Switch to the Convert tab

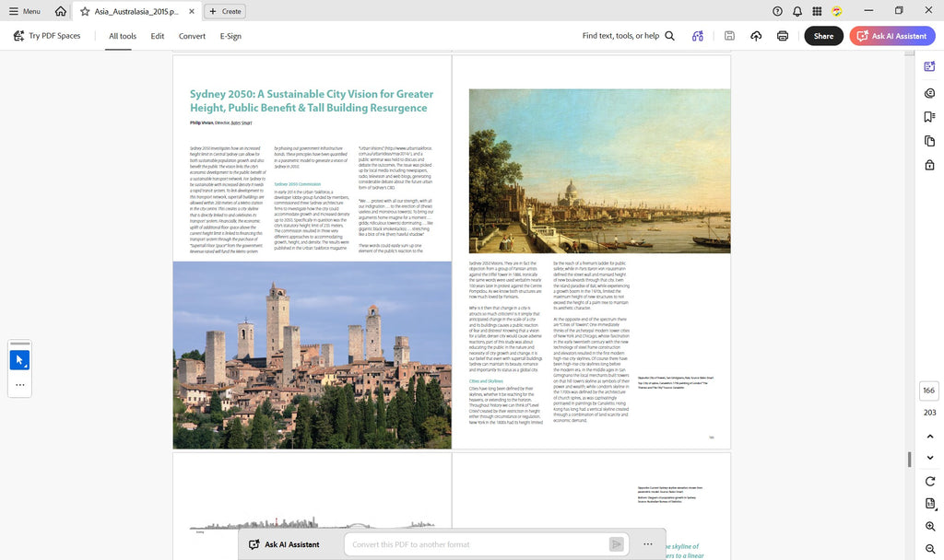coord(192,36)
